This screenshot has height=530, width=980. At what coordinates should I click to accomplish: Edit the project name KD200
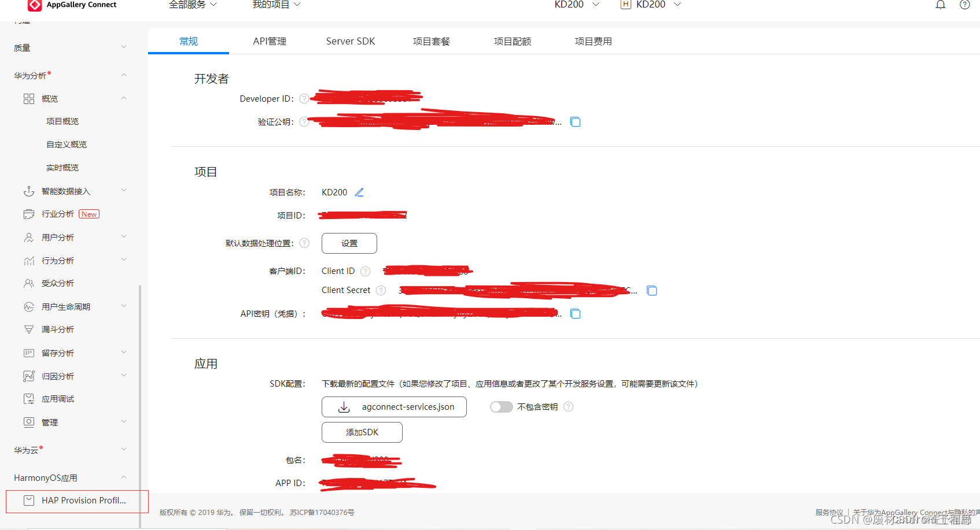359,192
